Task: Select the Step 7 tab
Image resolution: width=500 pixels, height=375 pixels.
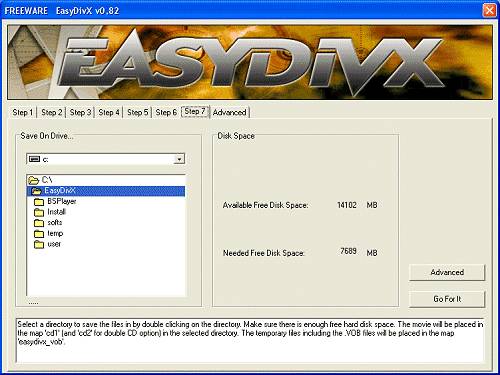Action: [x=195, y=111]
